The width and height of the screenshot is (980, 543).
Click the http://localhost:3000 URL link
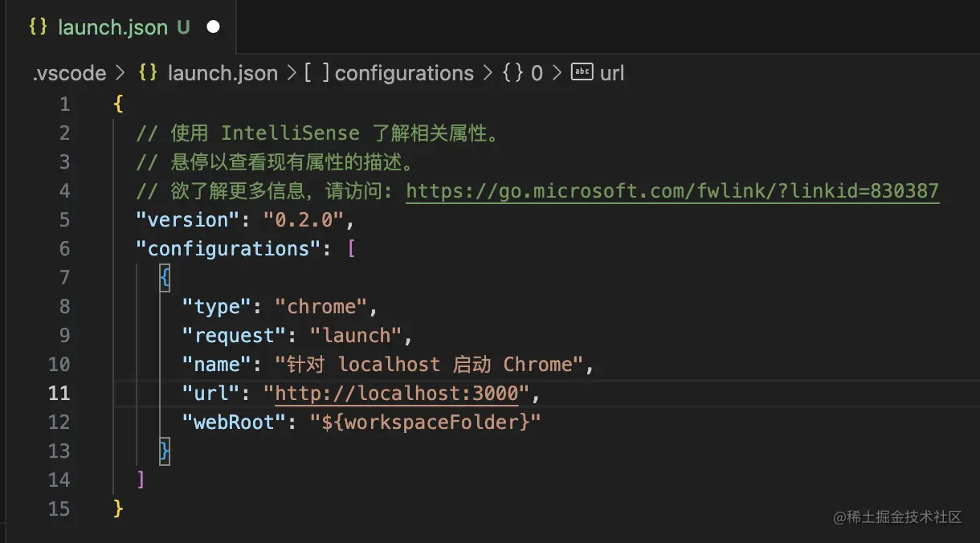(x=397, y=394)
